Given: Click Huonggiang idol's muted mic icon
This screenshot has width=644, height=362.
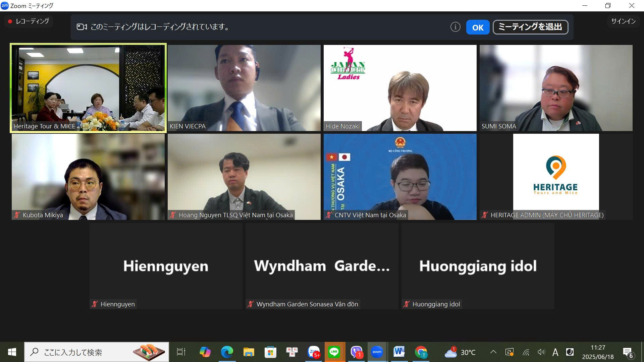Looking at the screenshot, I should (407, 304).
